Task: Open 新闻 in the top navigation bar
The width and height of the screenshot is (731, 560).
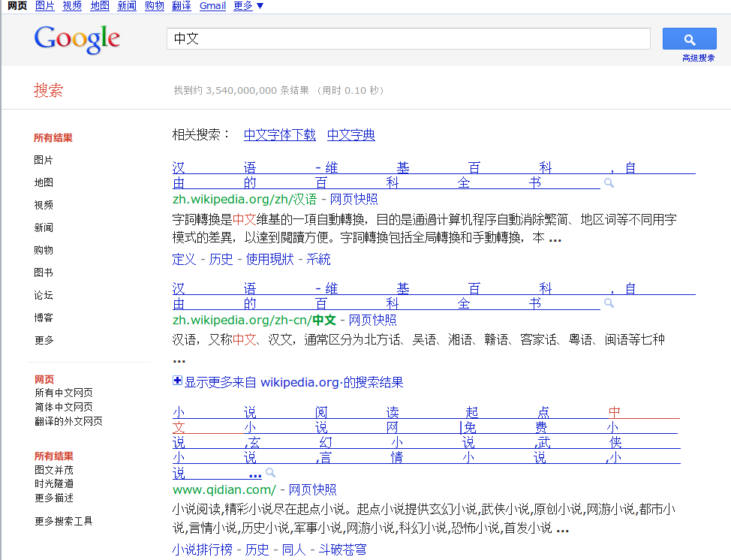Action: click(127, 5)
